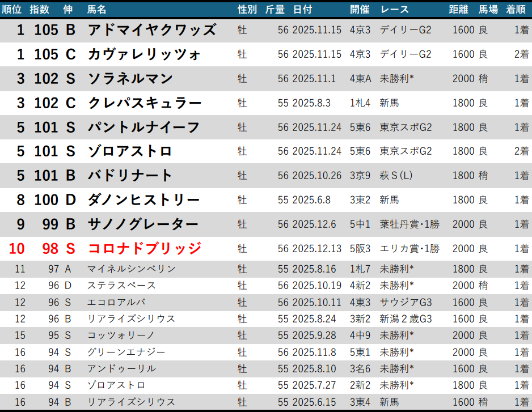Select the エリカ賞・1勝 race cell
Viewport: 532px width, 412px height.
[x=409, y=249]
